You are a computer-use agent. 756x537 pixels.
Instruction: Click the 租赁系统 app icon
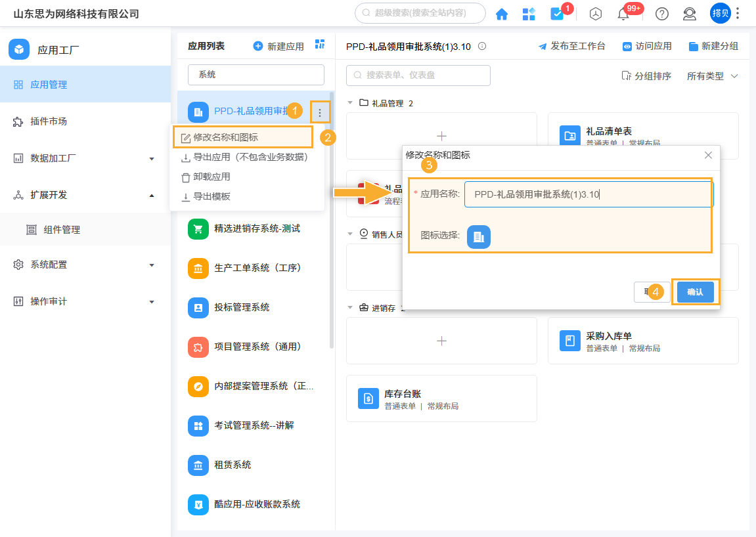point(198,465)
